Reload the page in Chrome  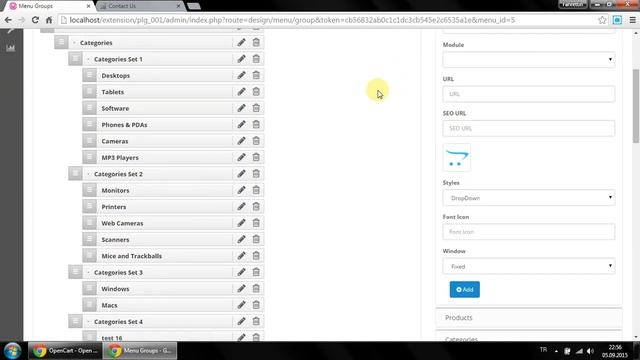point(35,20)
